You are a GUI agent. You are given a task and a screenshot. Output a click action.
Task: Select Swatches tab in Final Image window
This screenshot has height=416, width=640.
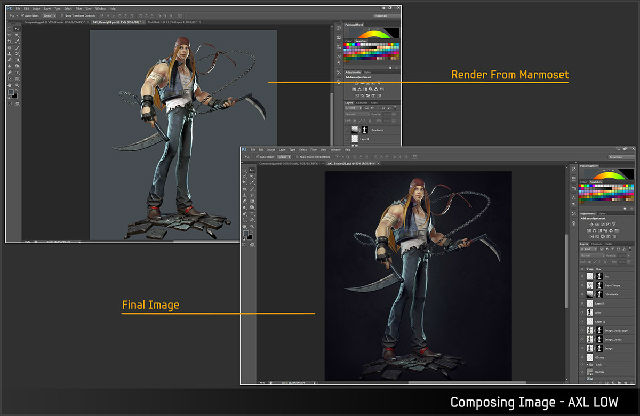click(x=596, y=182)
